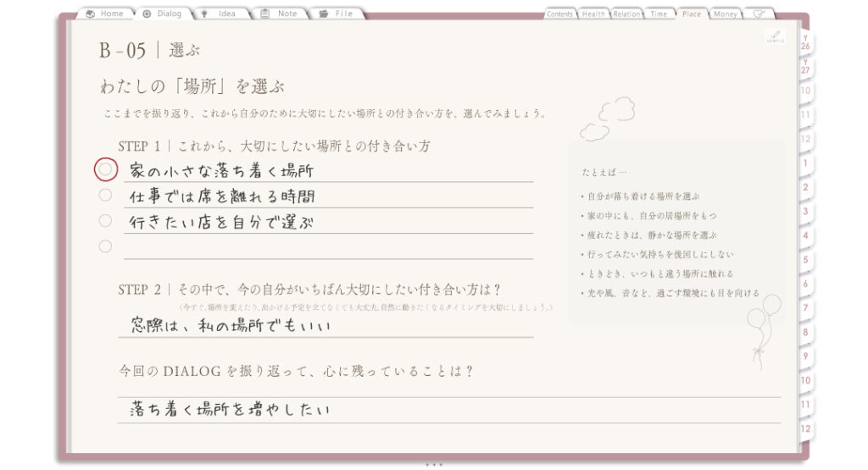The width and height of the screenshot is (868, 470).
Task: Click the globe icon on Home tab
Action: pyautogui.click(x=90, y=14)
